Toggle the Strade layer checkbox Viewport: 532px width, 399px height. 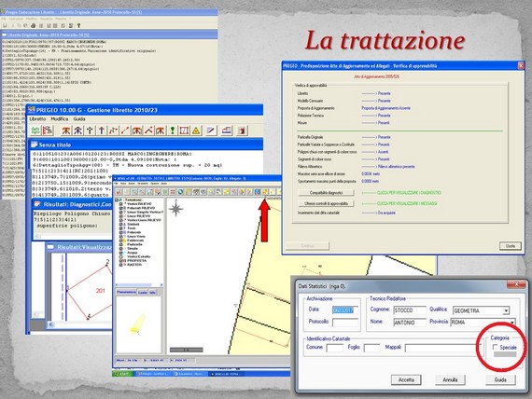pyautogui.click(x=121, y=249)
